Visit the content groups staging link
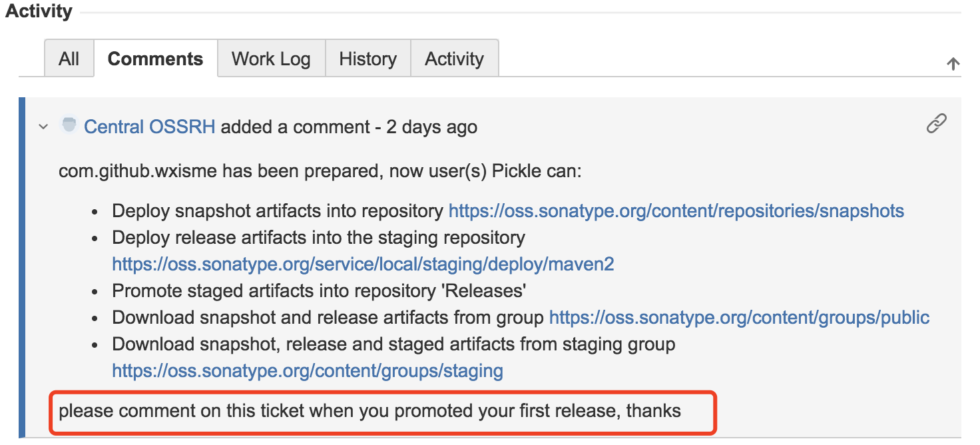This screenshot has height=445, width=980. (x=307, y=370)
